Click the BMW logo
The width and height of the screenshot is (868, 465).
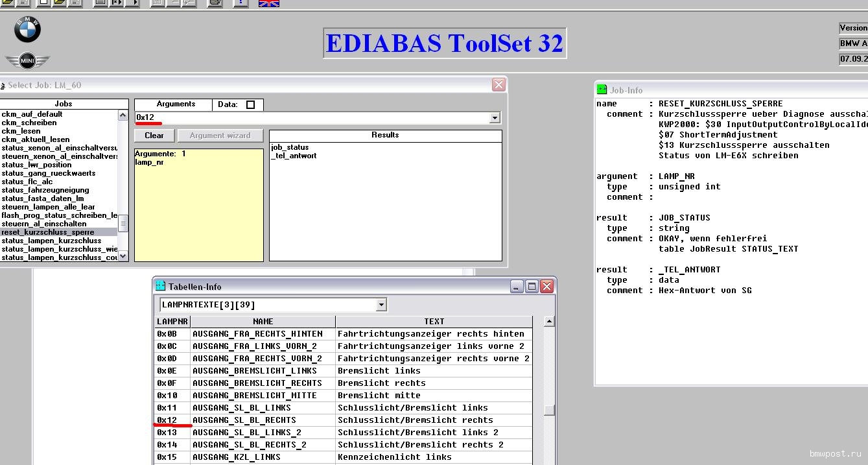[27, 30]
